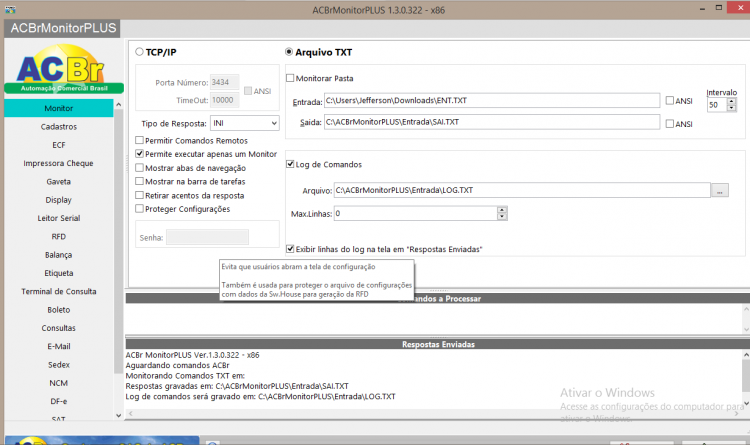Image resolution: width=750 pixels, height=445 pixels.
Task: Enable Mostrar na barra de tarefas
Action: pyautogui.click(x=139, y=181)
